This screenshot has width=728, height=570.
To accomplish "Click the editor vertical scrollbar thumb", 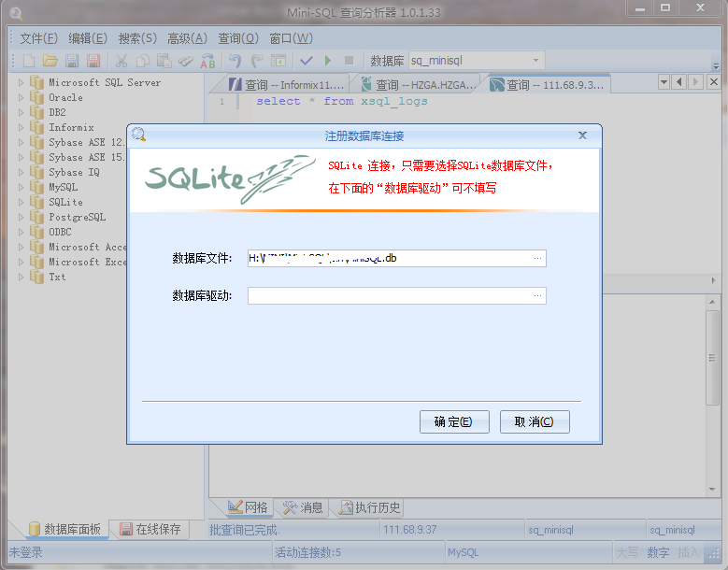I will [712, 357].
